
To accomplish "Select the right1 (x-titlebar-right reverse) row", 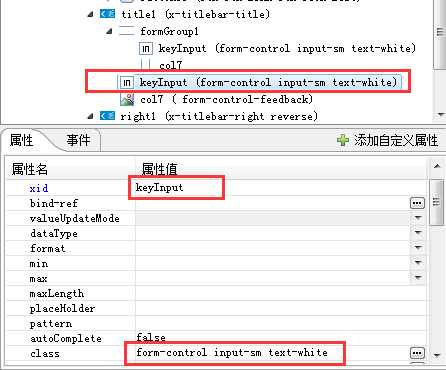I will click(x=219, y=116).
